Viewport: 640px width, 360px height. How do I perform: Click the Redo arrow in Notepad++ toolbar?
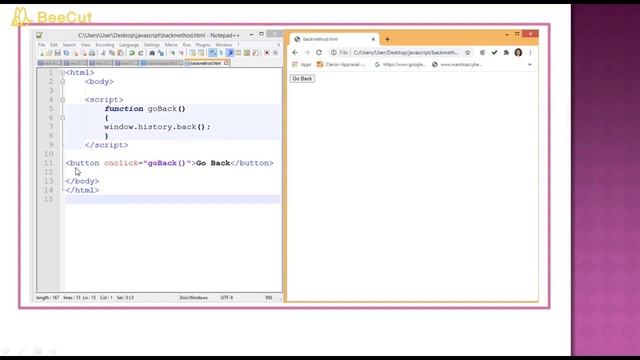click(141, 53)
